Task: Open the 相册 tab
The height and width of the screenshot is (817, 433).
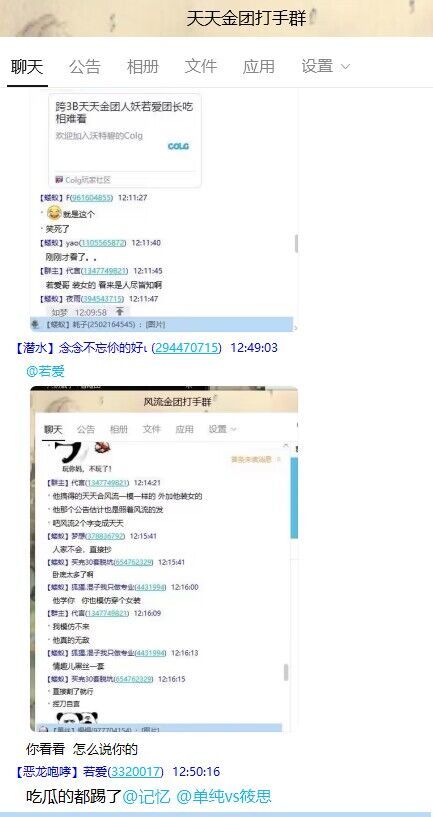Action: coord(143,67)
